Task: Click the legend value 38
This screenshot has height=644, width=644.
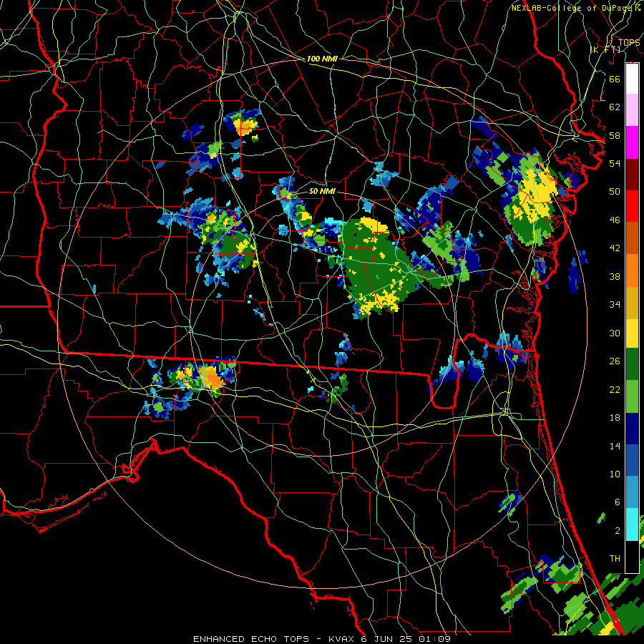Action: [615, 276]
